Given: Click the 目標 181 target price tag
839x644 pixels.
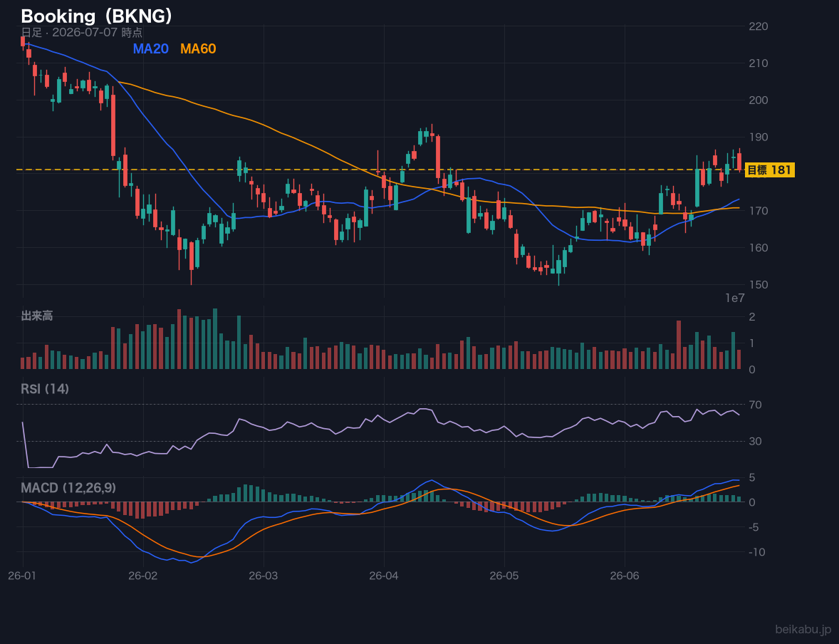Looking at the screenshot, I should point(769,170).
